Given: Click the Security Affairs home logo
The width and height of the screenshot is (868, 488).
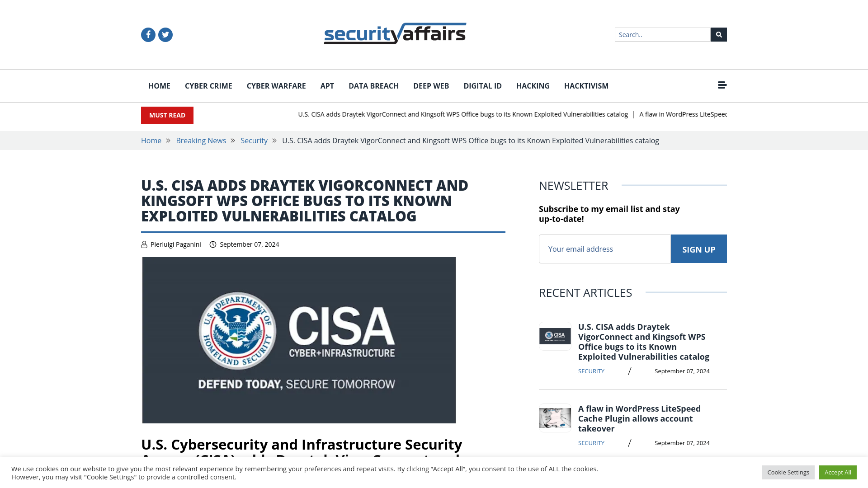Looking at the screenshot, I should point(395,33).
